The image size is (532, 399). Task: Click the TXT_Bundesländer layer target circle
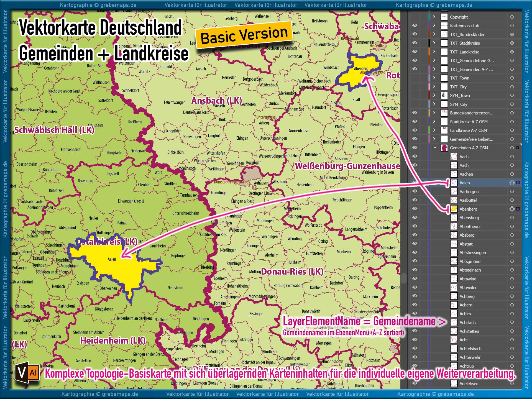pos(512,34)
